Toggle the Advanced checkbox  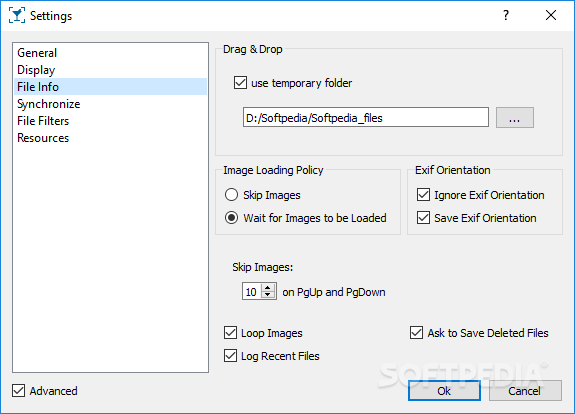coord(18,391)
